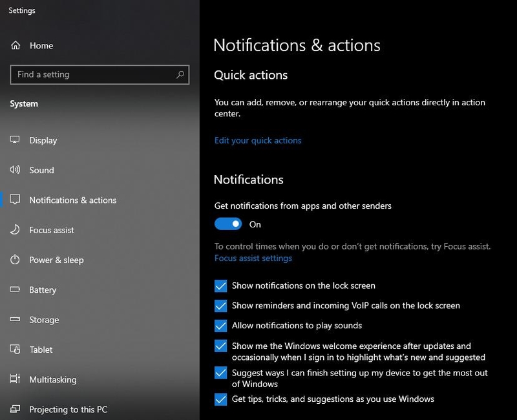Viewport: 517px width, 420px height.
Task: Click the Notifications & actions speech-bubble icon
Action: [x=15, y=200]
